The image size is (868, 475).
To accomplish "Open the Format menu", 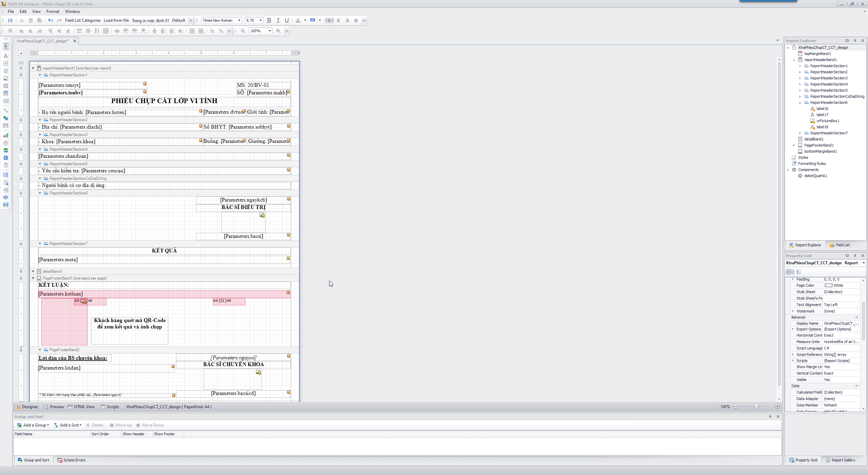I will 53,12.
